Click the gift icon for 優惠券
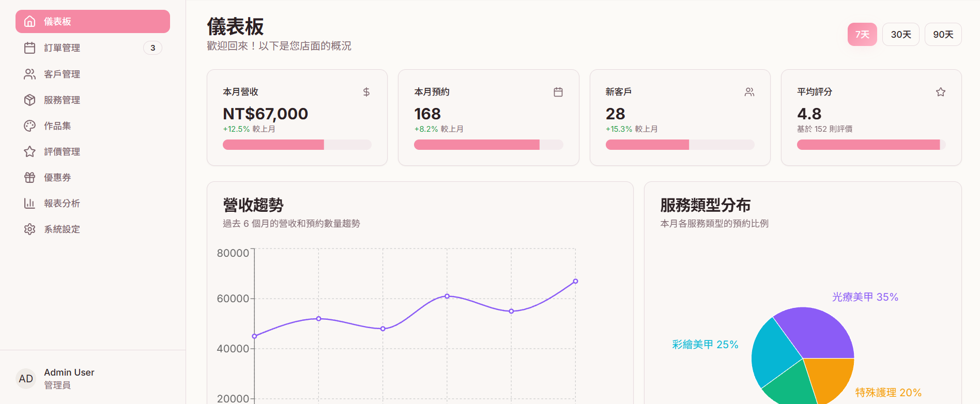 pyautogui.click(x=30, y=177)
